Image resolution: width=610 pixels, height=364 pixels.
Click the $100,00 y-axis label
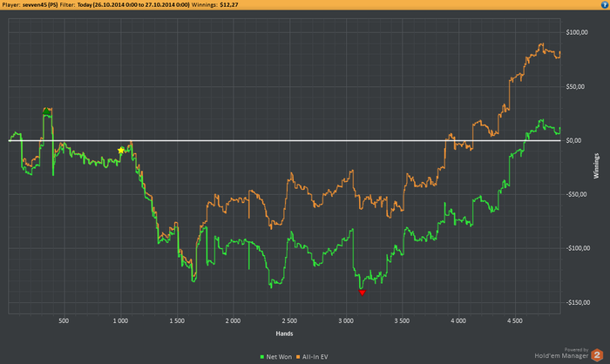click(577, 32)
